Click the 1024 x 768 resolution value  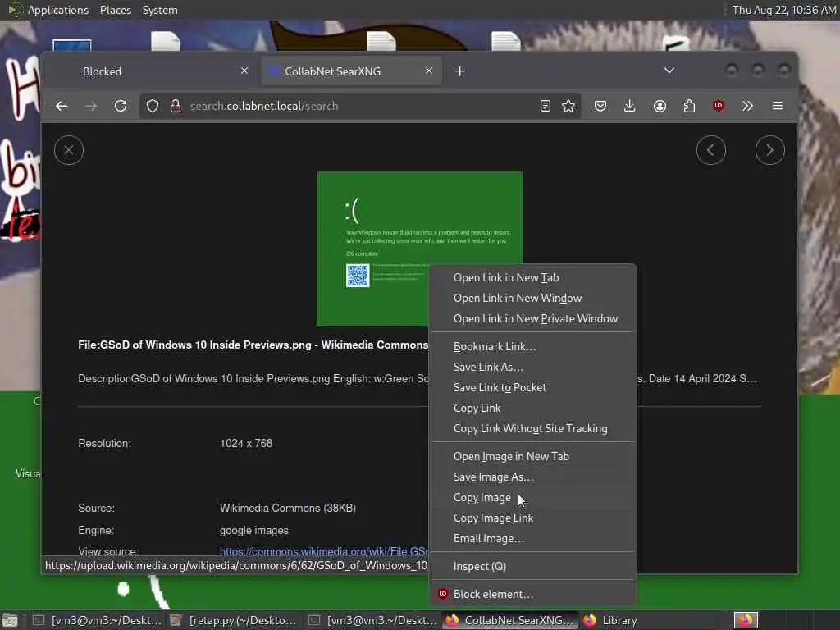pyautogui.click(x=246, y=444)
